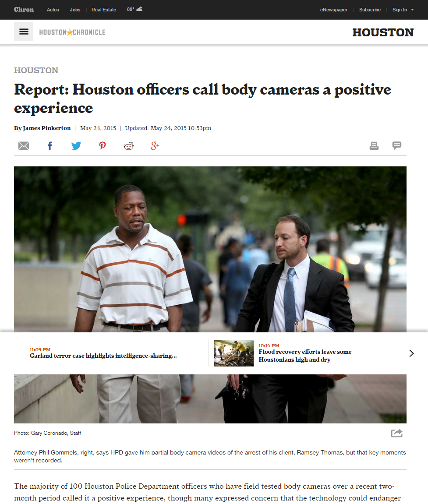Image resolution: width=428 pixels, height=504 pixels.
Task: Share article via email icon
Action: click(24, 146)
